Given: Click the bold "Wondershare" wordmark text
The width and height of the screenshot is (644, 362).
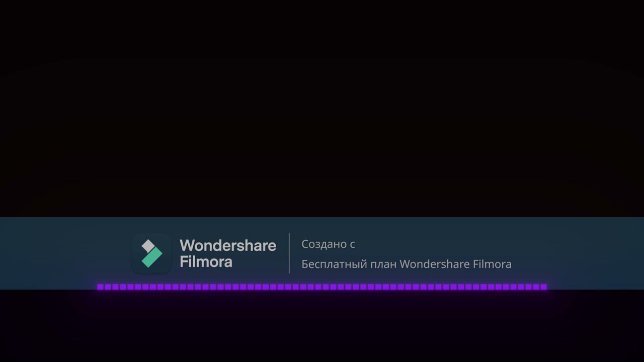Looking at the screenshot, I should (x=228, y=245).
